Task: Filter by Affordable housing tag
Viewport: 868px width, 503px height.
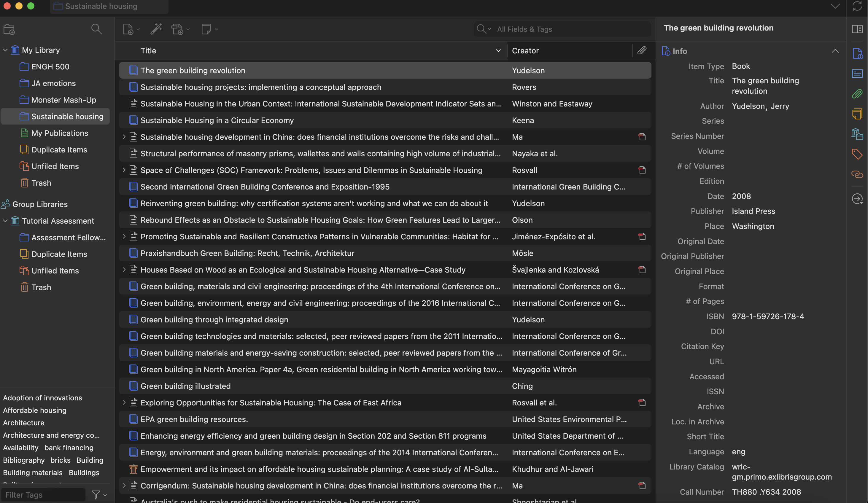Action: pyautogui.click(x=35, y=410)
